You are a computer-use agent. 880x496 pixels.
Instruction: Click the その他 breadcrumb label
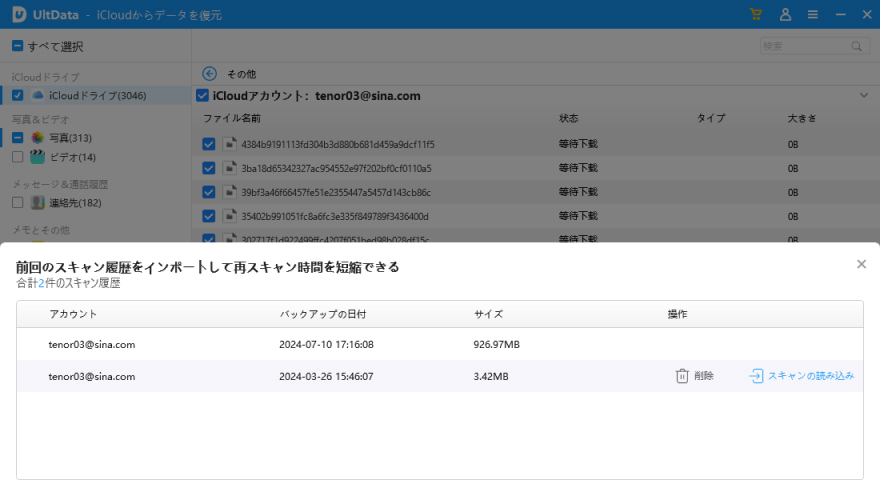[x=241, y=74]
